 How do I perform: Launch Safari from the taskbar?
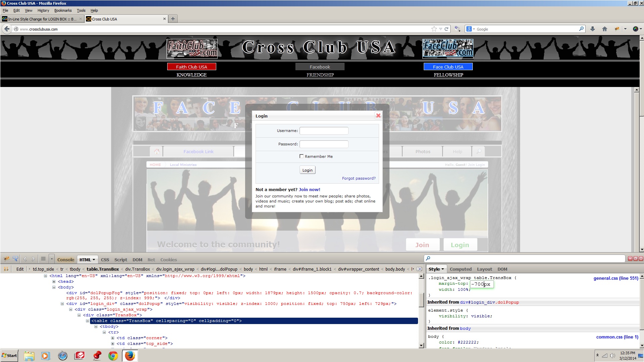[x=63, y=356]
